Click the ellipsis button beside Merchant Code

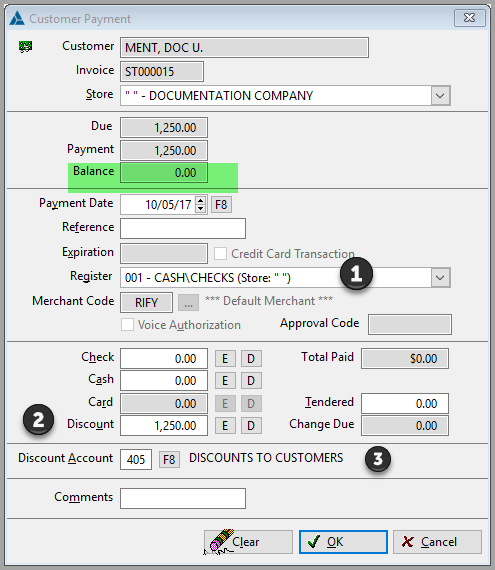188,302
